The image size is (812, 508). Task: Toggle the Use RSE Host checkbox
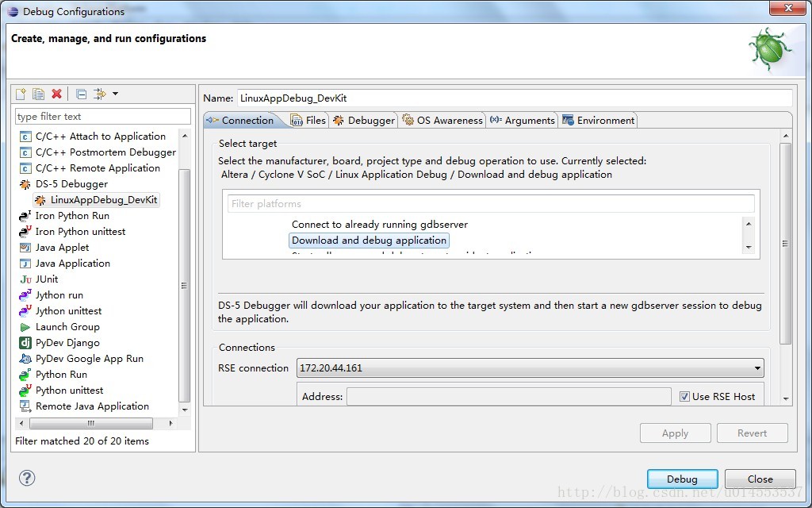pos(684,397)
